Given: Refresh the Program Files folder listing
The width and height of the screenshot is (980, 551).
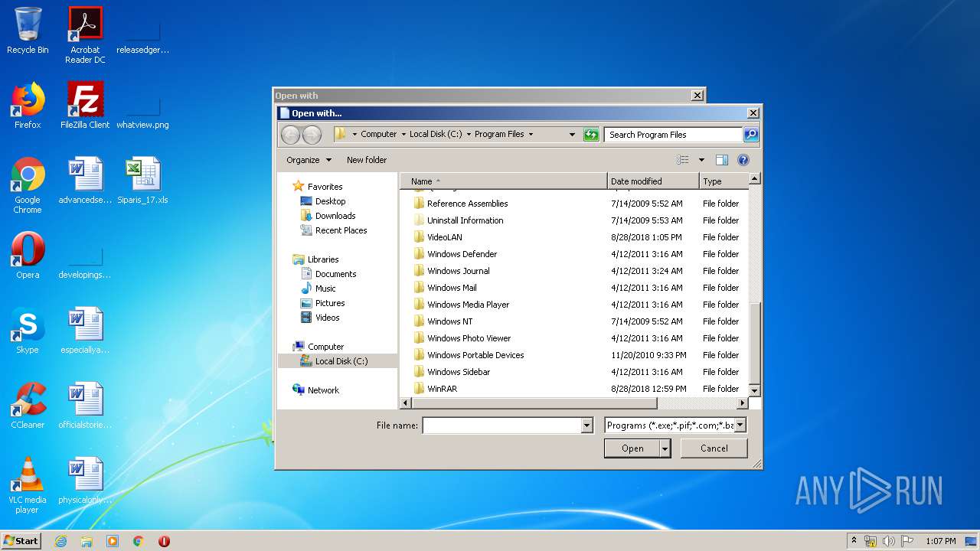Looking at the screenshot, I should tap(590, 135).
